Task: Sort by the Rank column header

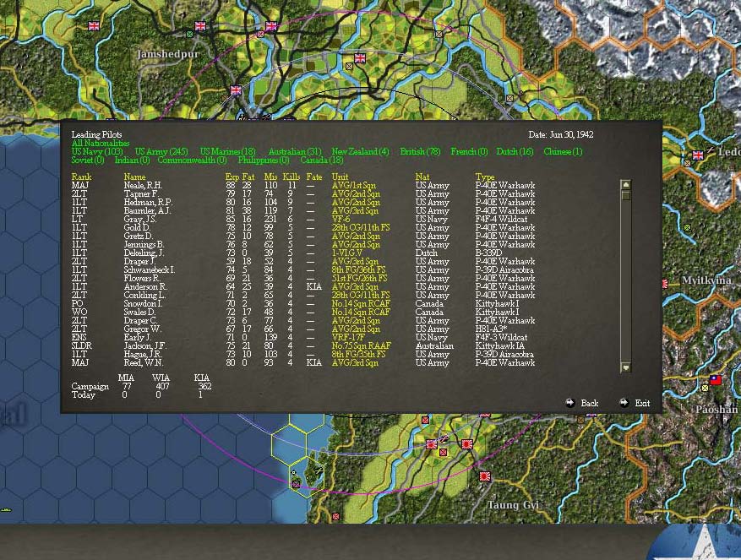Action: pos(81,177)
